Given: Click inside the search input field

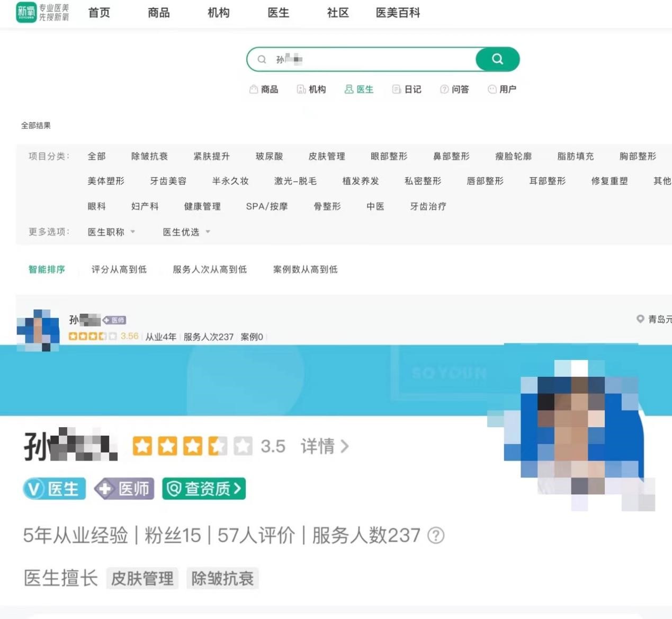Looking at the screenshot, I should [x=371, y=59].
